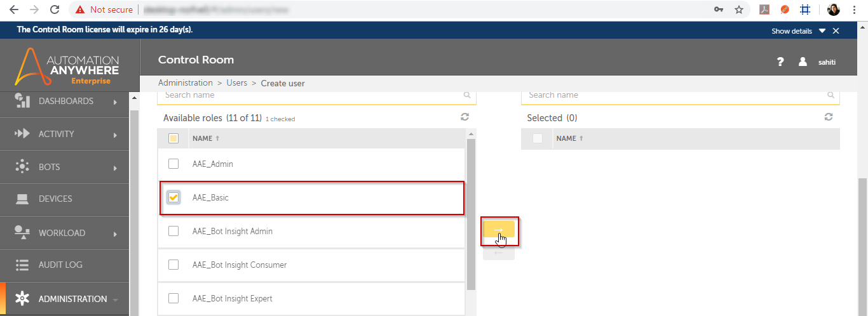This screenshot has height=316, width=868.
Task: Go to Users breadcrumb
Action: [237, 83]
